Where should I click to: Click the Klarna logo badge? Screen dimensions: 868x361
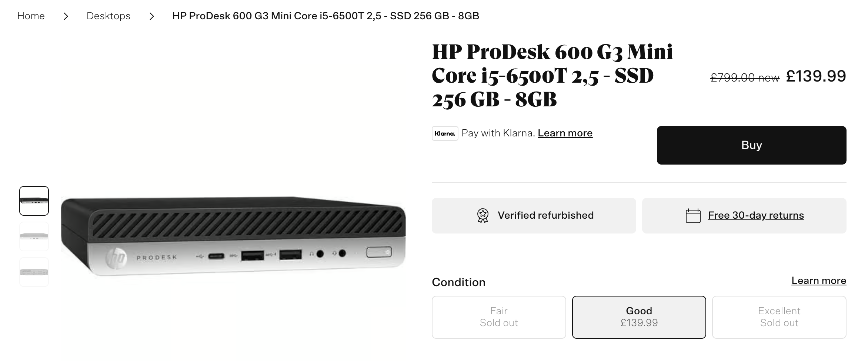[x=445, y=133]
